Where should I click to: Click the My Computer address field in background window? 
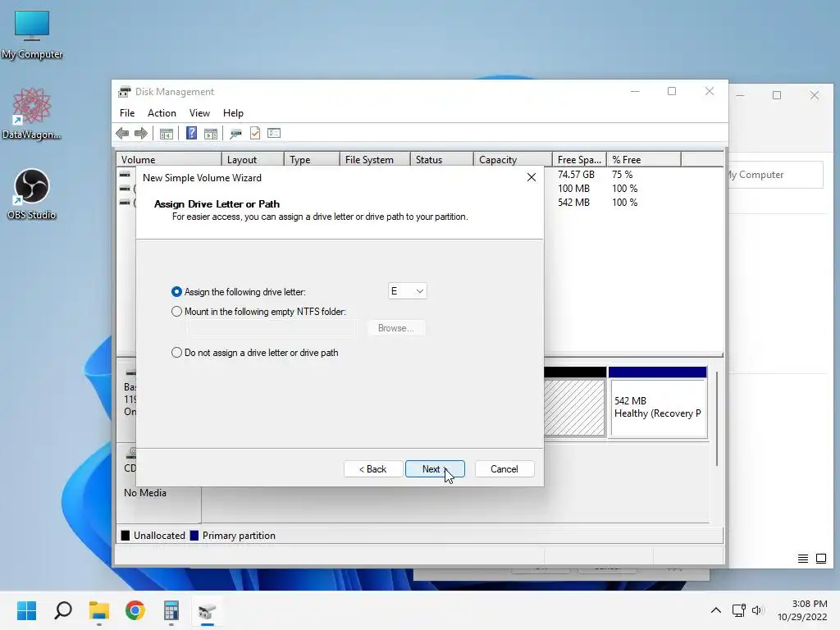tap(774, 175)
